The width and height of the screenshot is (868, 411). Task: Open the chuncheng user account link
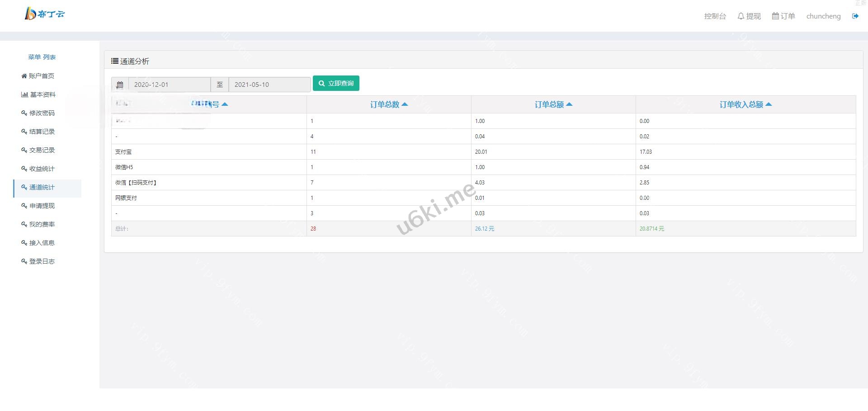click(x=823, y=16)
